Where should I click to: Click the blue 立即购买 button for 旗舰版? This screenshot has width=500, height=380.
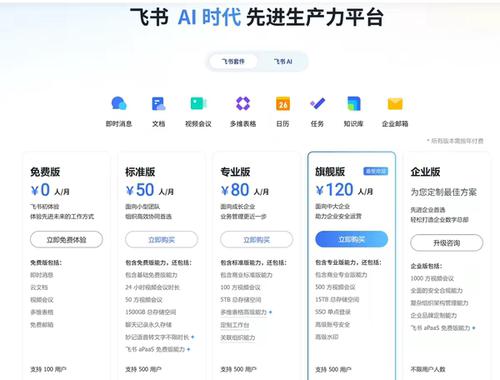coord(352,239)
